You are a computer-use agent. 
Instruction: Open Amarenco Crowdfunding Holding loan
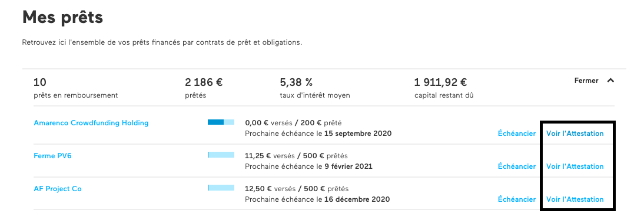coord(91,123)
